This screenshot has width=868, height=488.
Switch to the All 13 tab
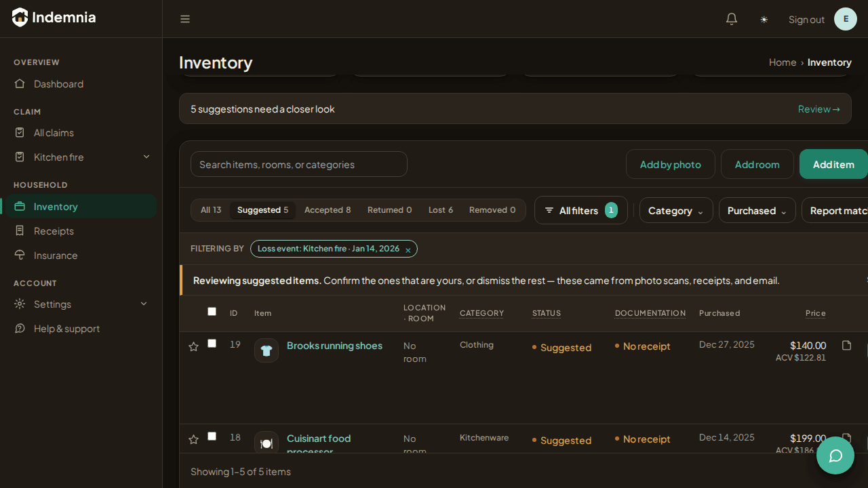click(x=211, y=210)
